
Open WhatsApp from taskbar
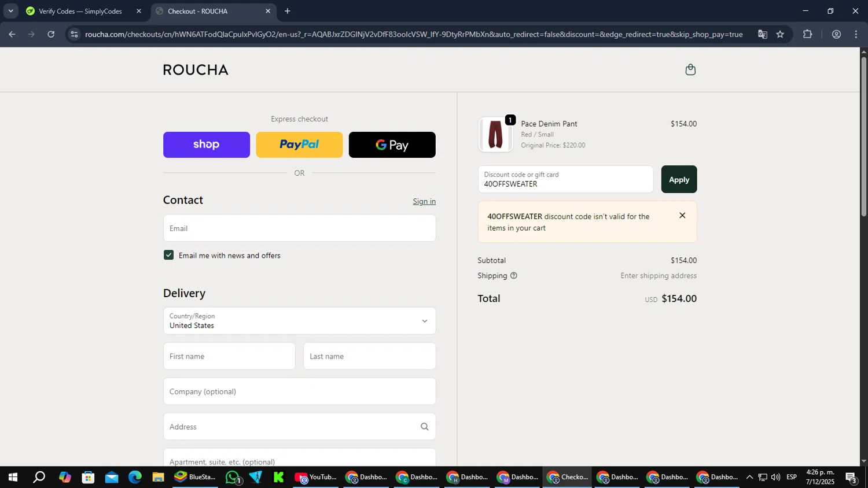(x=233, y=477)
